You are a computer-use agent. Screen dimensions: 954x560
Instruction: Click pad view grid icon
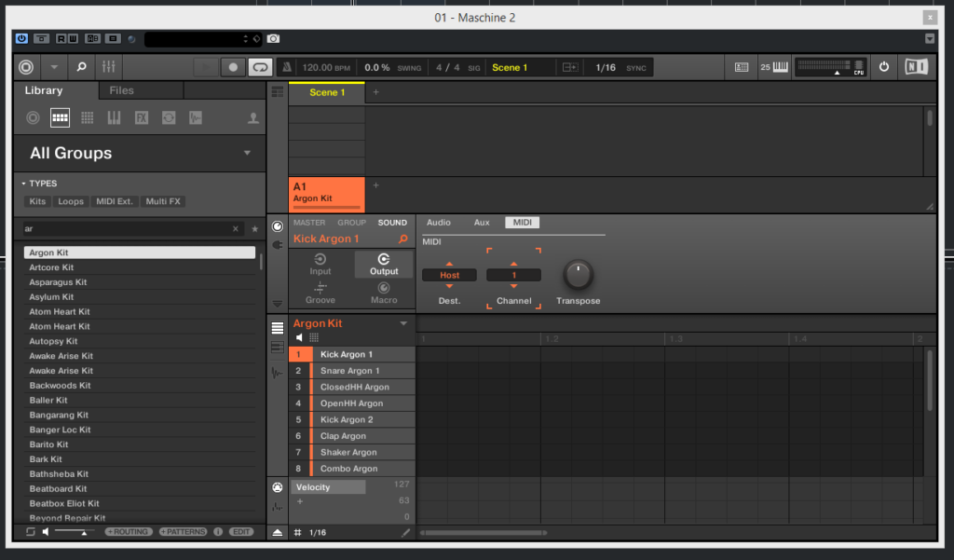tap(314, 338)
